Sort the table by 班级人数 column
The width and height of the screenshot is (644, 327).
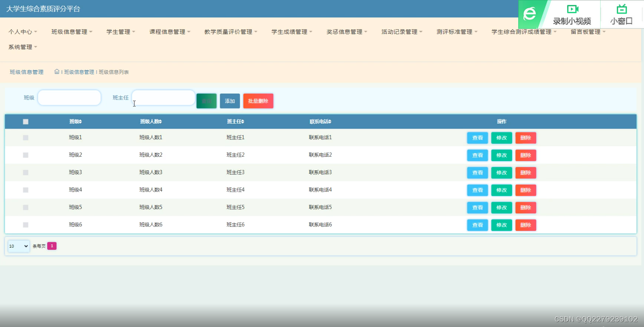(x=151, y=122)
